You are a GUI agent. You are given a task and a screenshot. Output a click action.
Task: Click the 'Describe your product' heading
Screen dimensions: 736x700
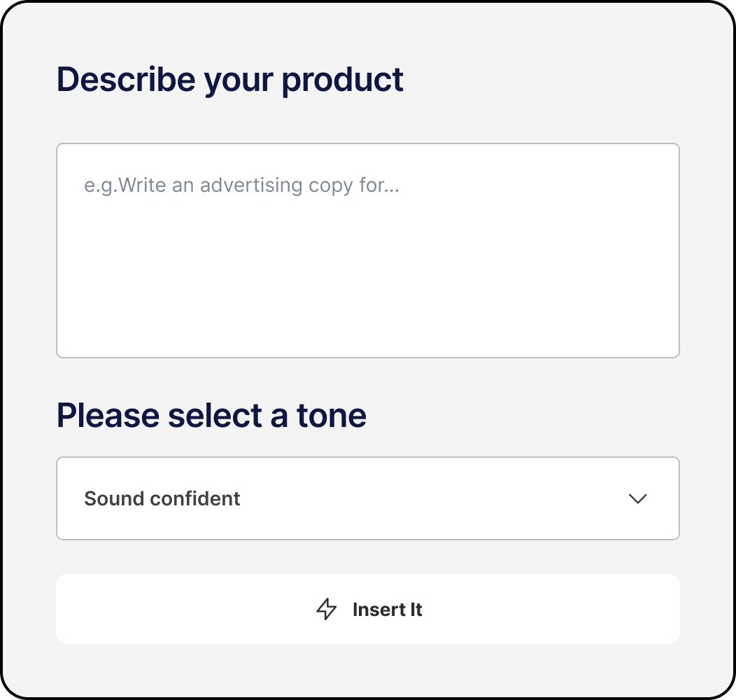click(229, 80)
